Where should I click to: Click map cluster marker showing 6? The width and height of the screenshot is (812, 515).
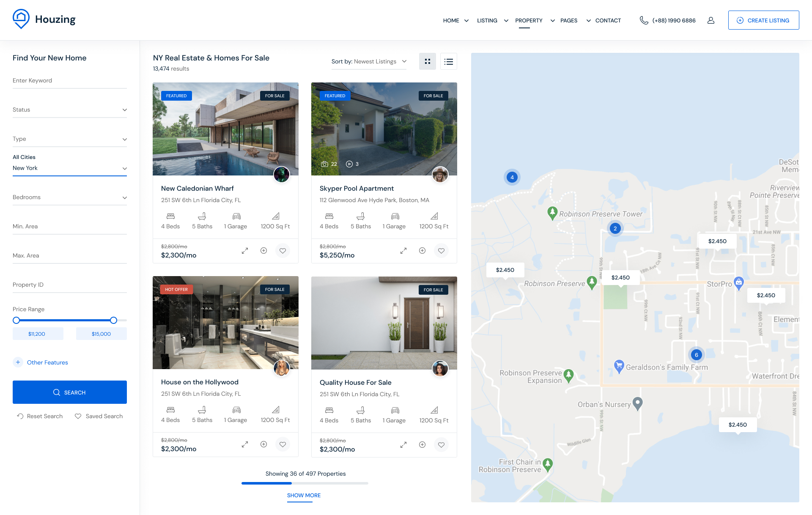pos(696,355)
